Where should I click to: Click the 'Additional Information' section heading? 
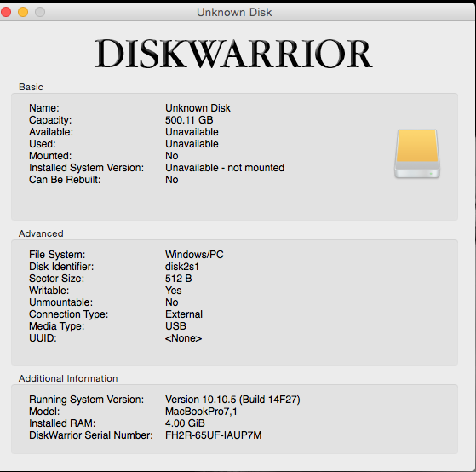tap(68, 378)
